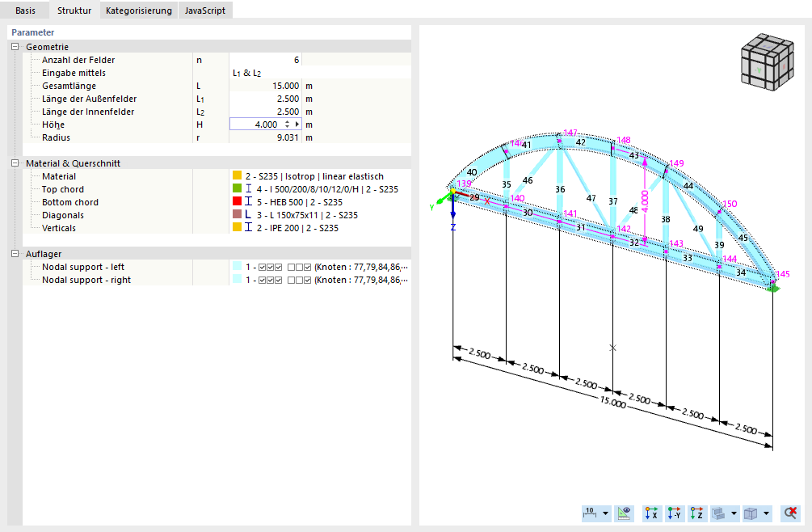Click the Anzahl der Felder label
Image resolution: width=812 pixels, height=532 pixels.
[78, 60]
